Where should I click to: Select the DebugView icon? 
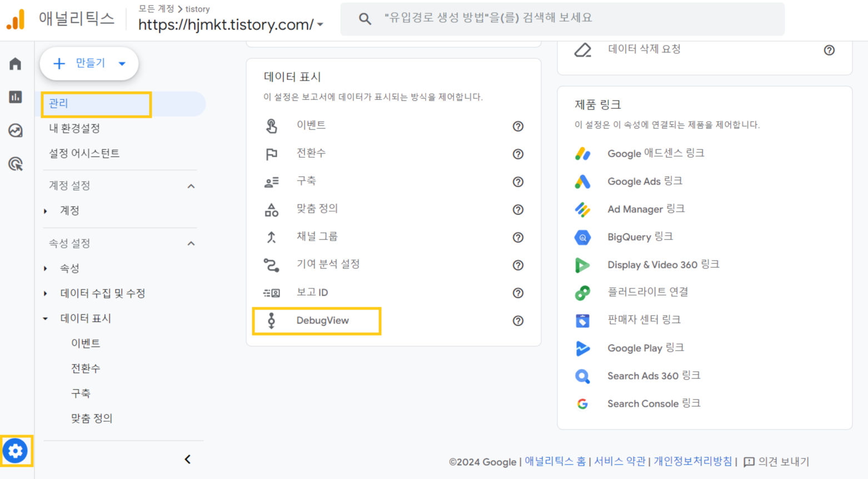click(271, 321)
